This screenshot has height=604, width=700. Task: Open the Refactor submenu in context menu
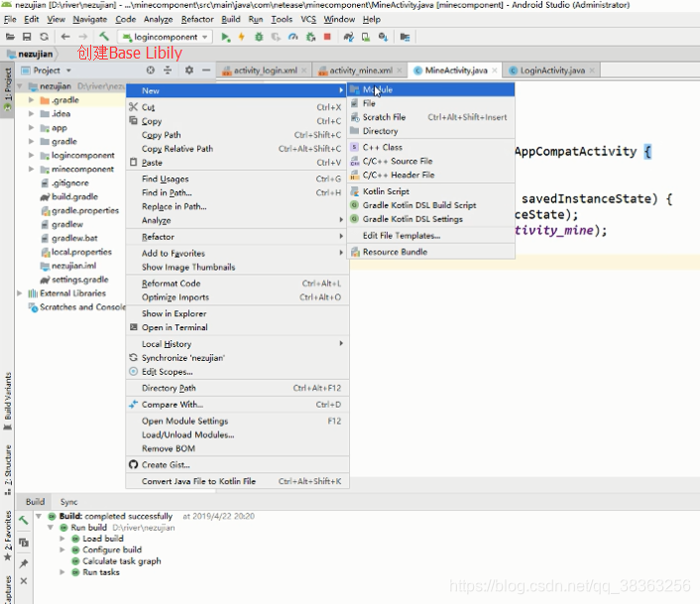(237, 237)
